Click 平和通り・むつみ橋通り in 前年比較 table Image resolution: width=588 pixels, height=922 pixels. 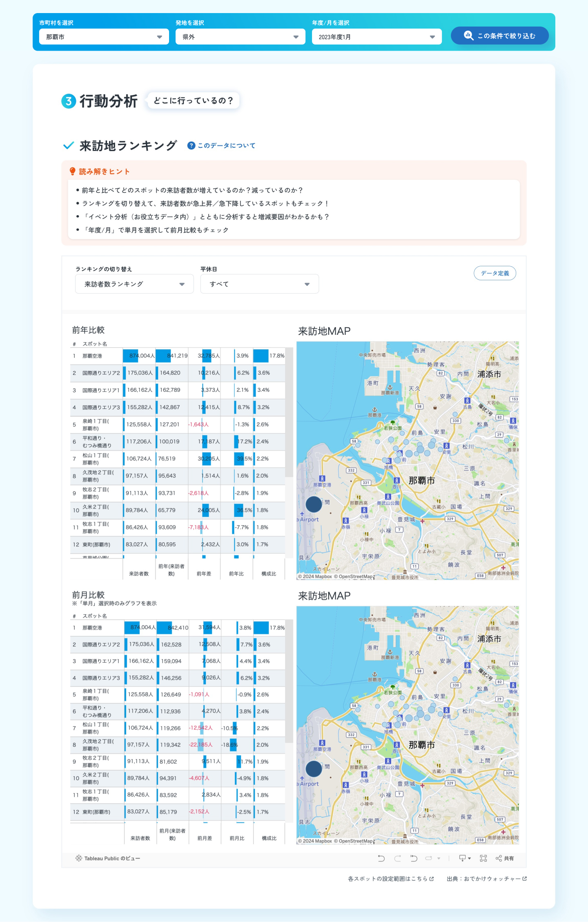tap(97, 442)
